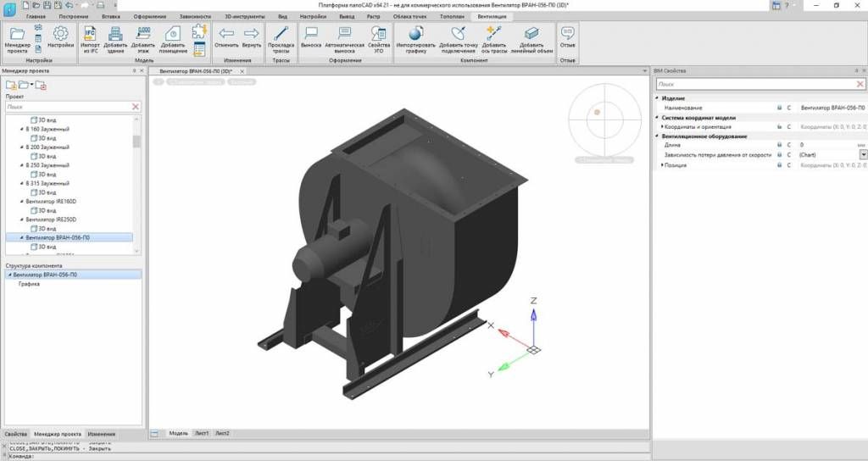Open the Менеджер проекта ribbon tool
This screenshot has height=461, width=868.
17,38
